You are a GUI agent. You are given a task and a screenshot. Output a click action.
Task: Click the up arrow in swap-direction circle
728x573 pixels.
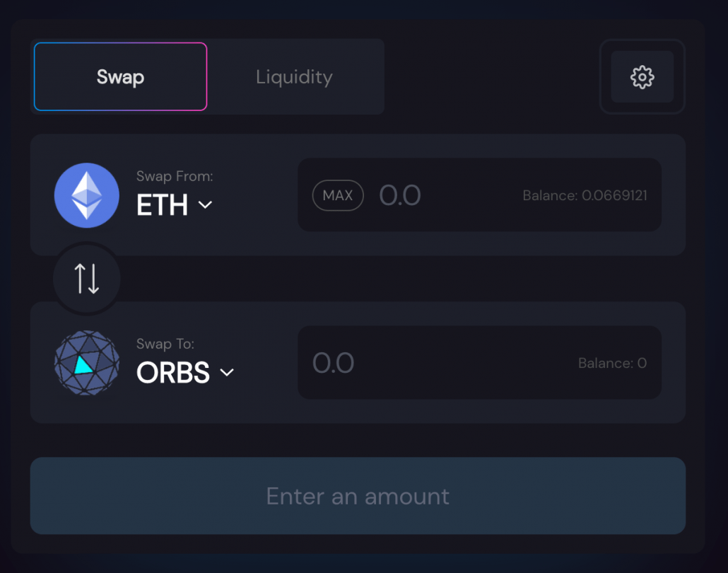click(80, 279)
